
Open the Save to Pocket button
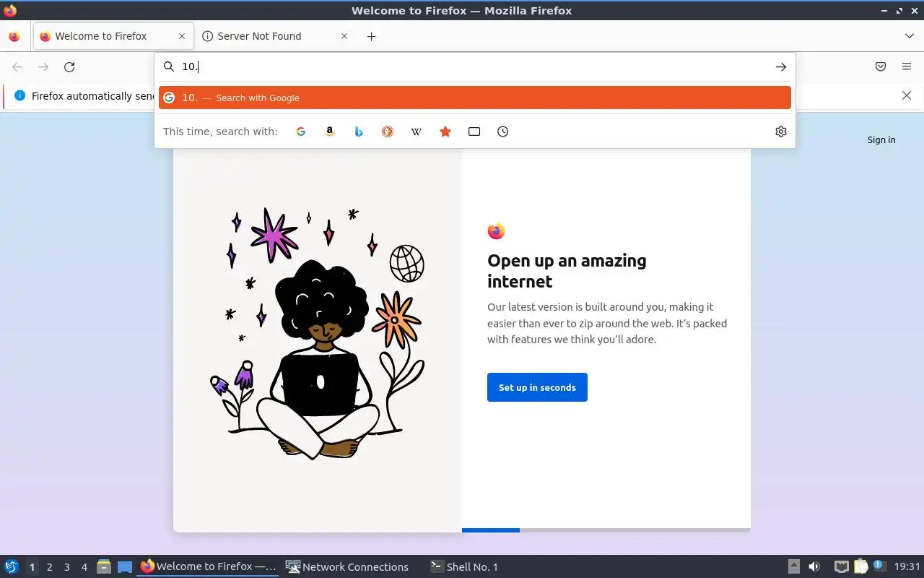click(x=881, y=67)
